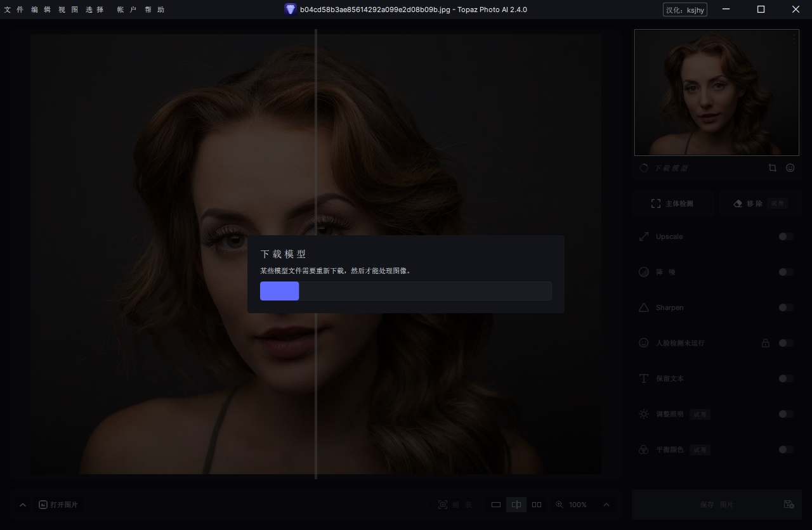This screenshot has width=812, height=530.
Task: Click the before/after split divider line
Action: [x=316, y=254]
